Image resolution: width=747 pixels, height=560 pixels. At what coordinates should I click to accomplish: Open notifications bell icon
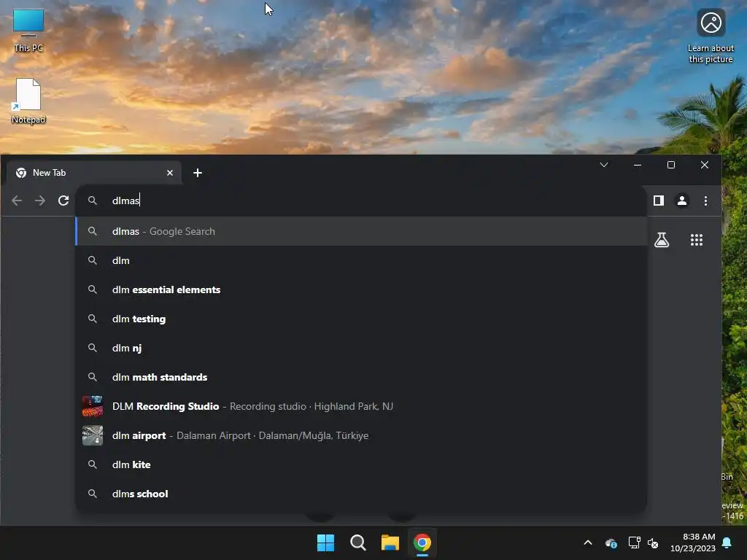coord(727,542)
